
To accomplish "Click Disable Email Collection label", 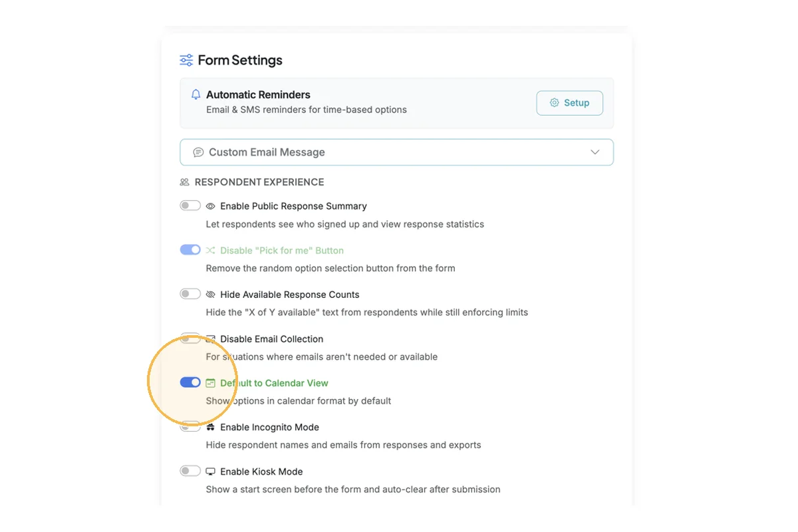I will (x=272, y=339).
